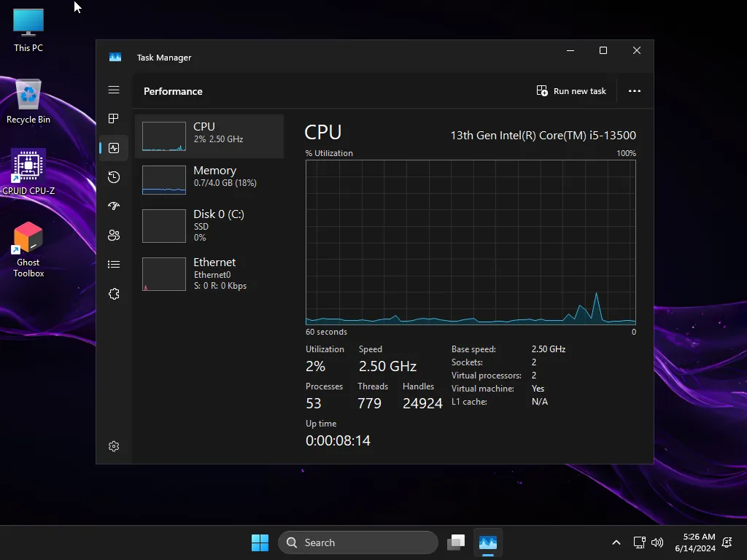747x560 pixels.
Task: Open the Services page icon
Action: [114, 293]
